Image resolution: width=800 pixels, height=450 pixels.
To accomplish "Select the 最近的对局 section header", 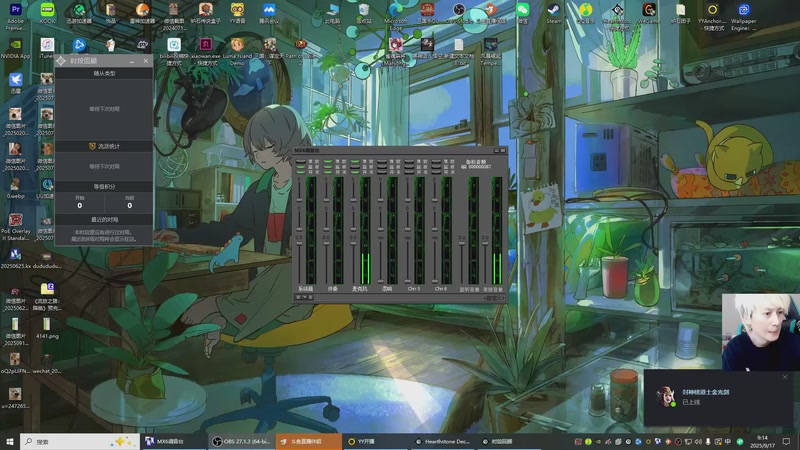I will click(x=104, y=219).
